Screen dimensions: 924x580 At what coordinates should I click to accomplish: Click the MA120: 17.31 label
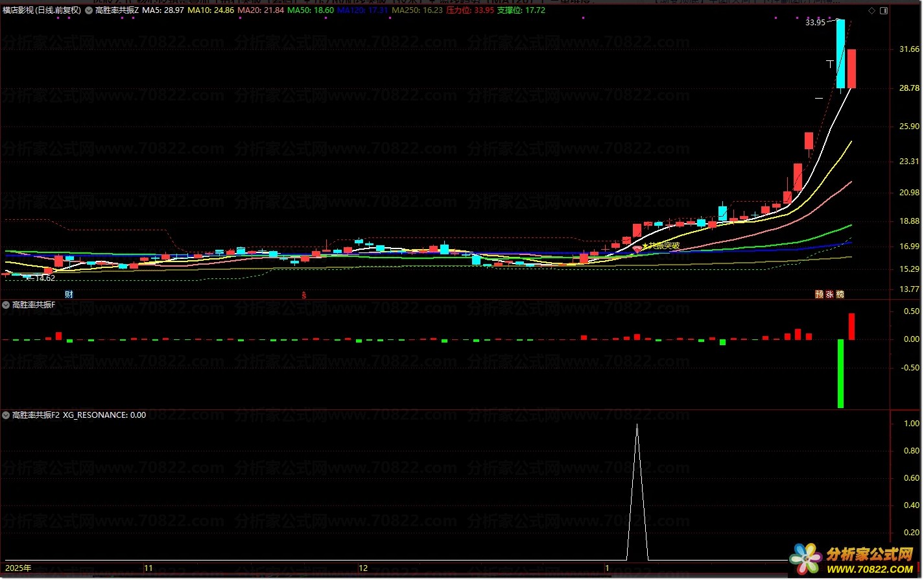tap(363, 10)
